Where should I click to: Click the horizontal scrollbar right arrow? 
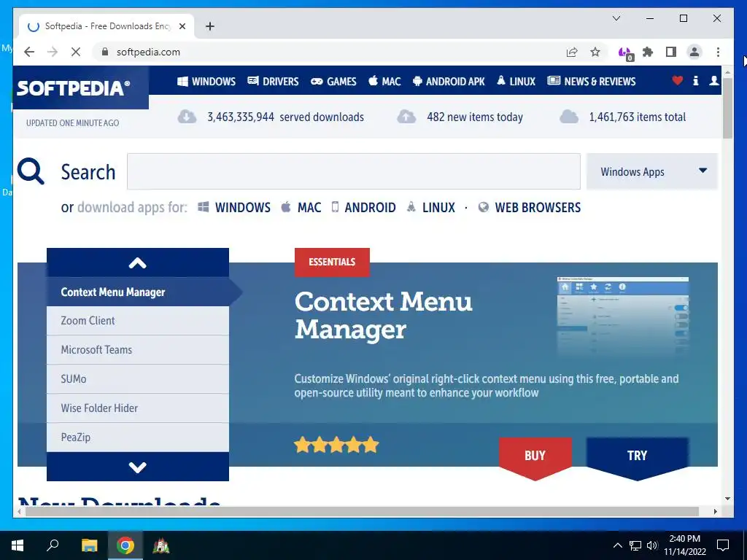(715, 511)
